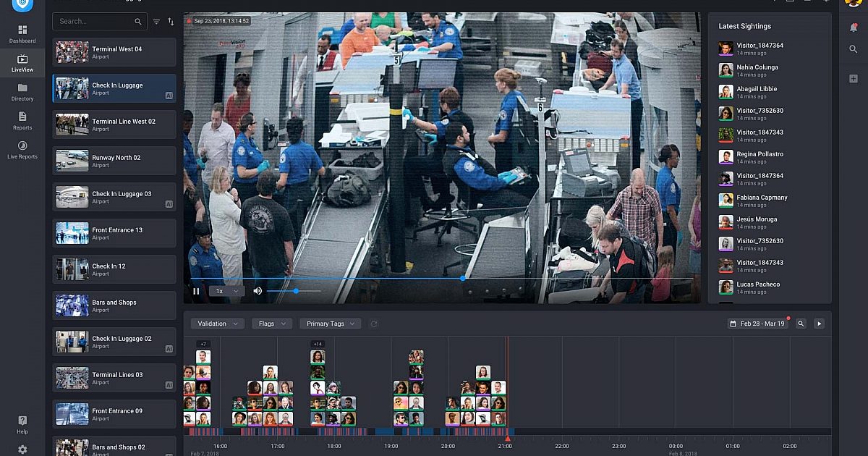This screenshot has width=868, height=456.
Task: Switch to the Directory section
Action: (22, 90)
